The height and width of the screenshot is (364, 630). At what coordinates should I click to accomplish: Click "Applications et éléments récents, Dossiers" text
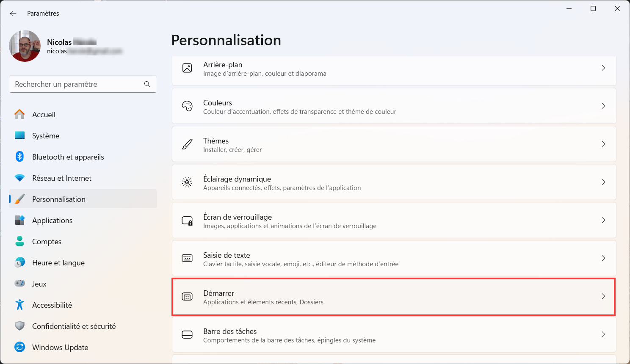(x=263, y=302)
